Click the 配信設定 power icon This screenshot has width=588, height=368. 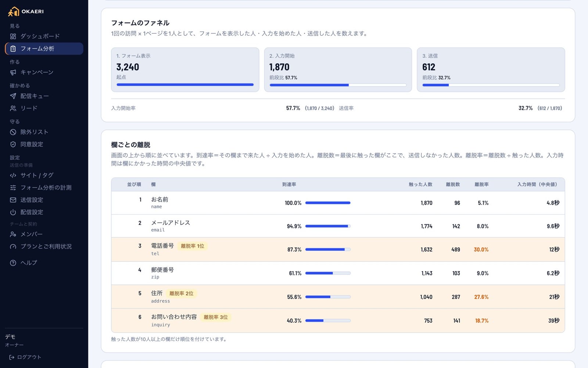13,212
